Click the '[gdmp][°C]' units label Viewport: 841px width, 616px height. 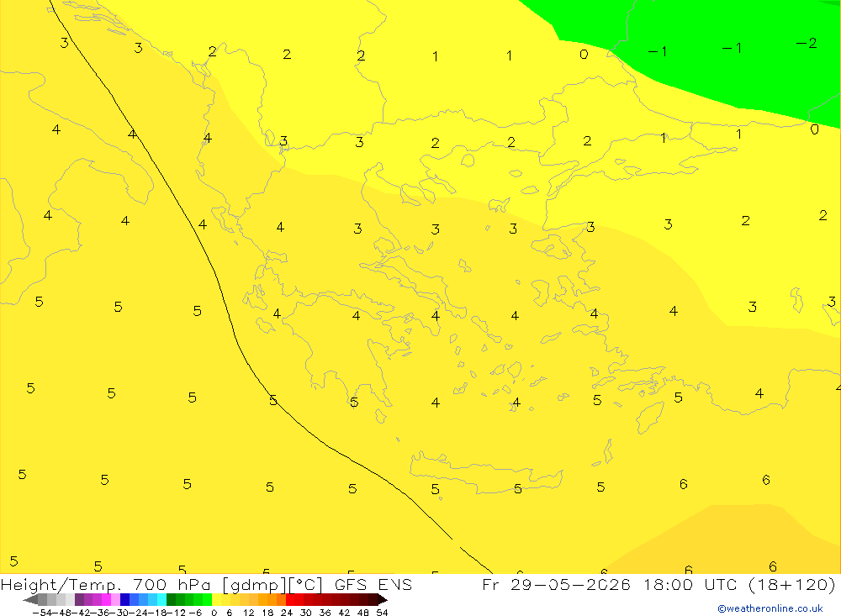point(272,584)
